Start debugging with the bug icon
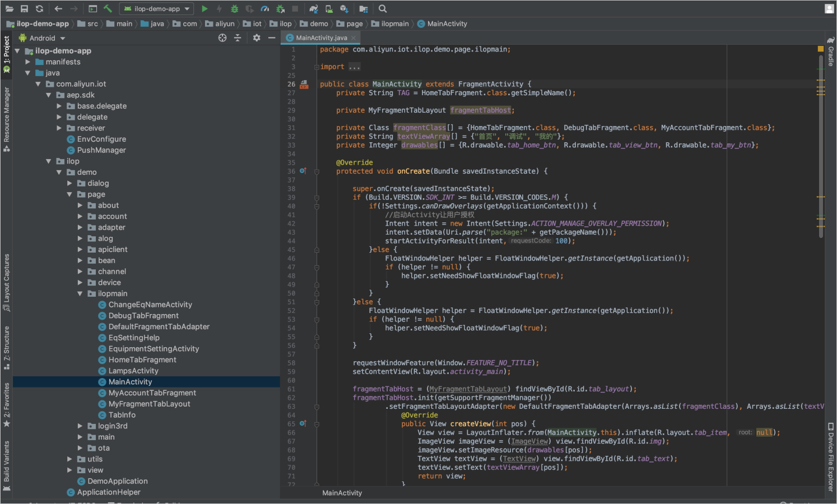The image size is (837, 504). (x=235, y=8)
